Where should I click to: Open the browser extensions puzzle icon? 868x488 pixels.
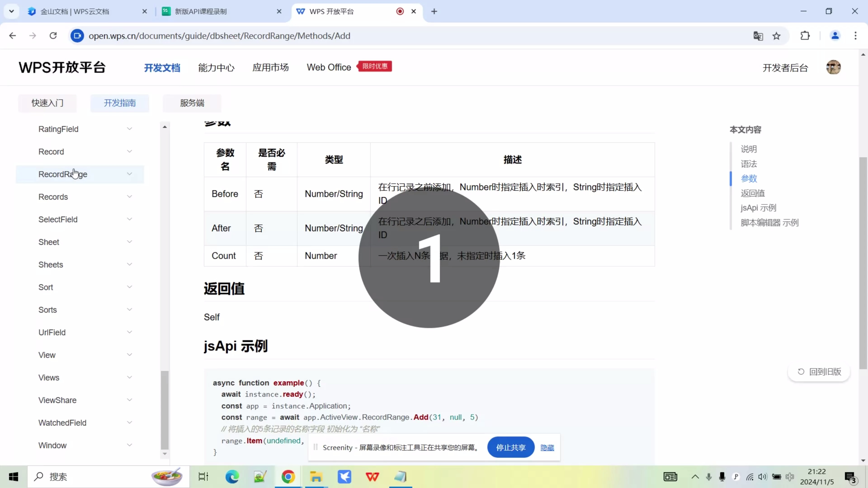[805, 36]
